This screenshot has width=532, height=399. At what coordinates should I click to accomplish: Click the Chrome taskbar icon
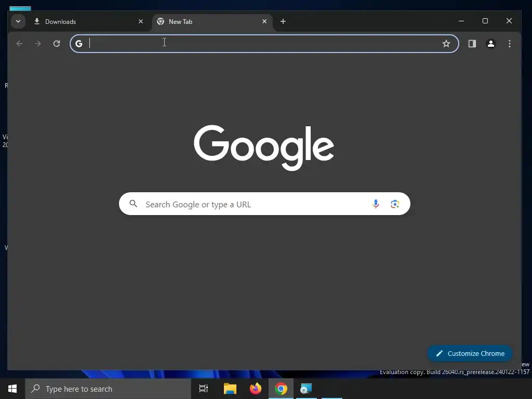pyautogui.click(x=281, y=389)
